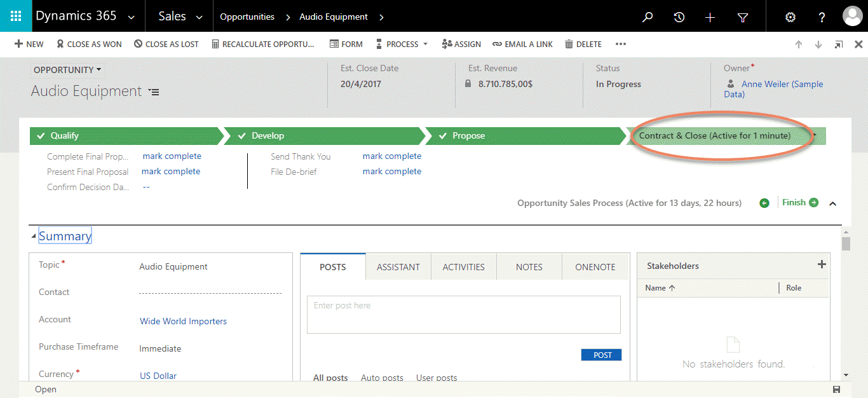
Task: Open Advanced Find filter icon
Action: 742,17
